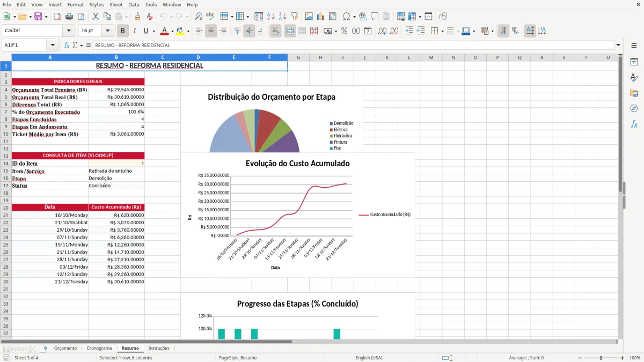Image resolution: width=644 pixels, height=362 pixels.
Task: Open the Save dropdown arrow
Action: (46, 17)
